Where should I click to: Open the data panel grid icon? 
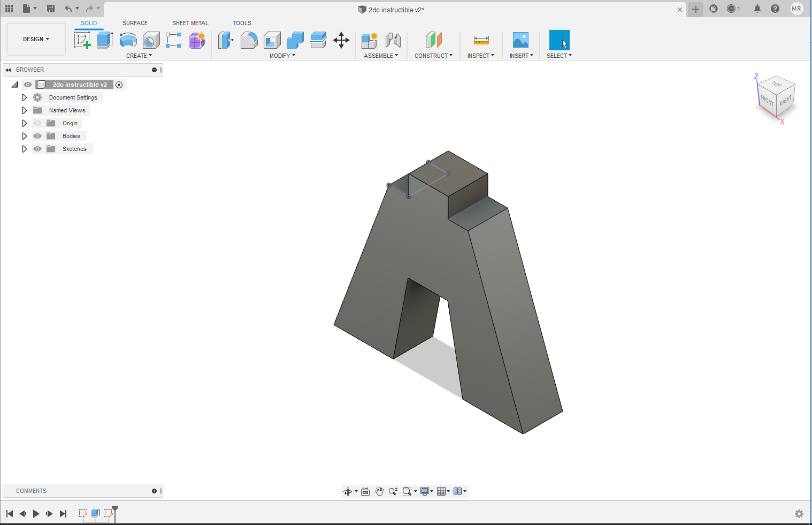tap(9, 9)
